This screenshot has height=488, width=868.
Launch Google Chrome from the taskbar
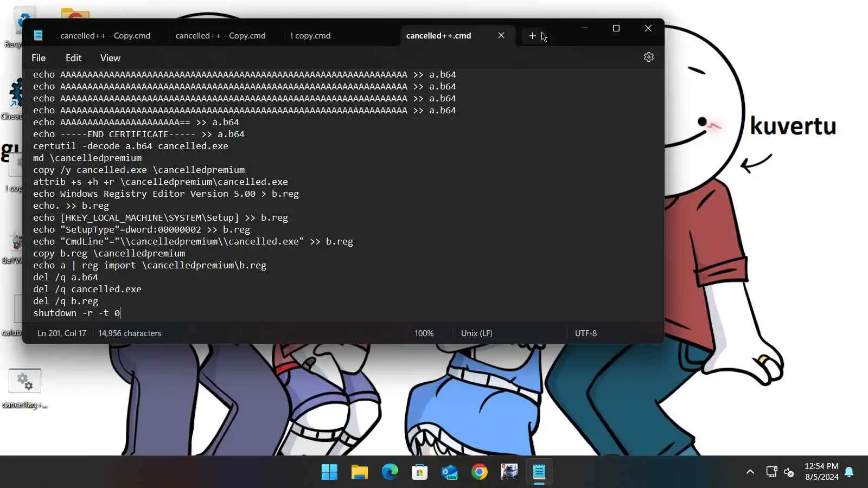480,472
